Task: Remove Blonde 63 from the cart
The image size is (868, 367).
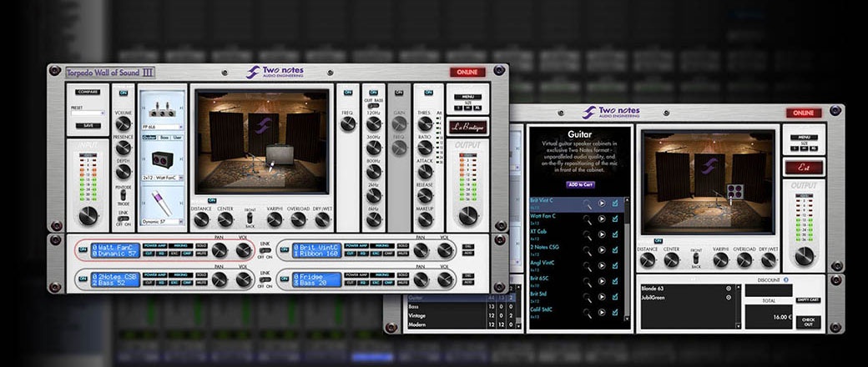Action: coord(729,289)
